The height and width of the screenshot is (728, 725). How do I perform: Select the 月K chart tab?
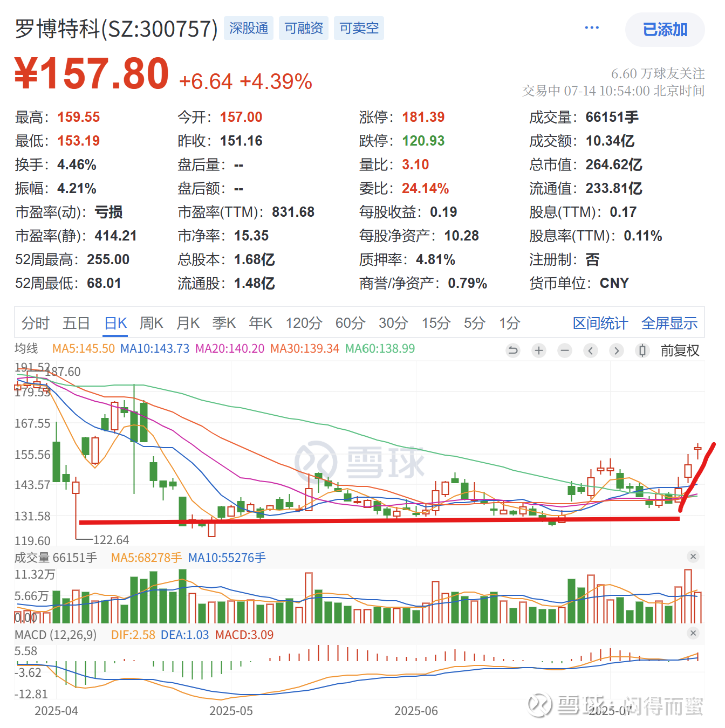point(188,323)
